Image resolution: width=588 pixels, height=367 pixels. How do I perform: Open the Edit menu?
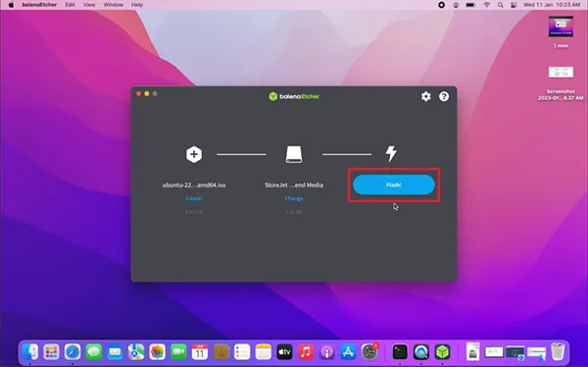point(70,5)
